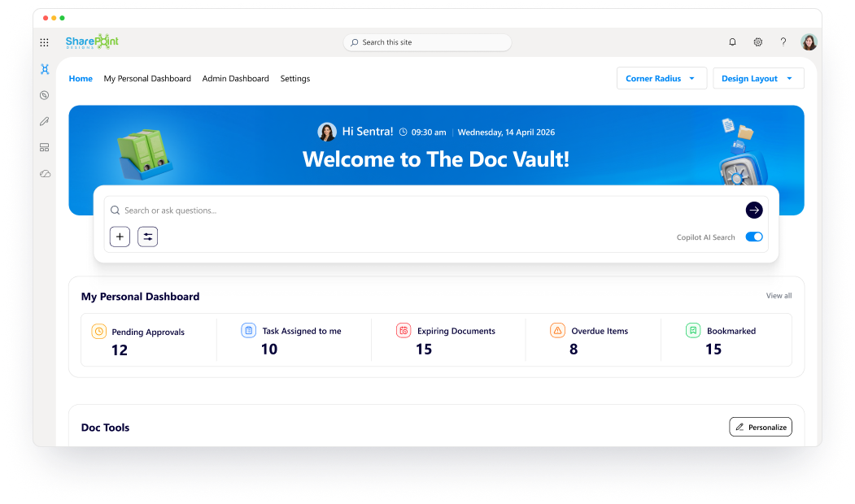The image size is (855, 504).
Task: Click the SharePoint Designs logo
Action: (x=92, y=42)
